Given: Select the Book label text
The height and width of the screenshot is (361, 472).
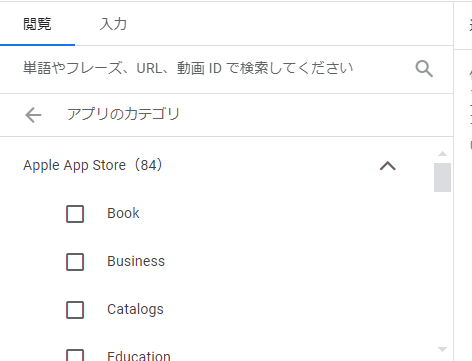Looking at the screenshot, I should pyautogui.click(x=123, y=213).
